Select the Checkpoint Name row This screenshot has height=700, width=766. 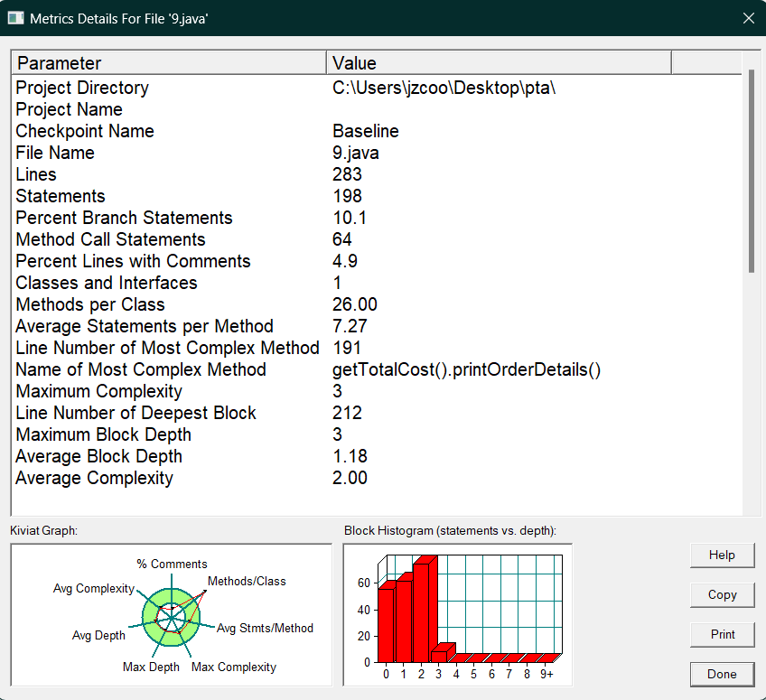coord(376,131)
